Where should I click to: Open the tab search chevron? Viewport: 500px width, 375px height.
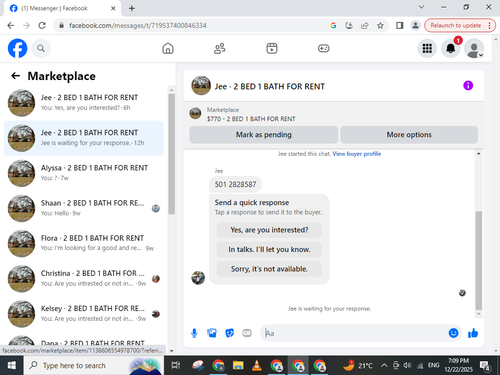point(421,7)
